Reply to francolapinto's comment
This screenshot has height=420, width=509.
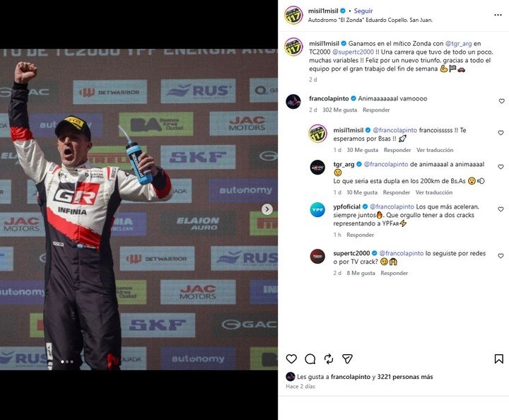coord(376,110)
